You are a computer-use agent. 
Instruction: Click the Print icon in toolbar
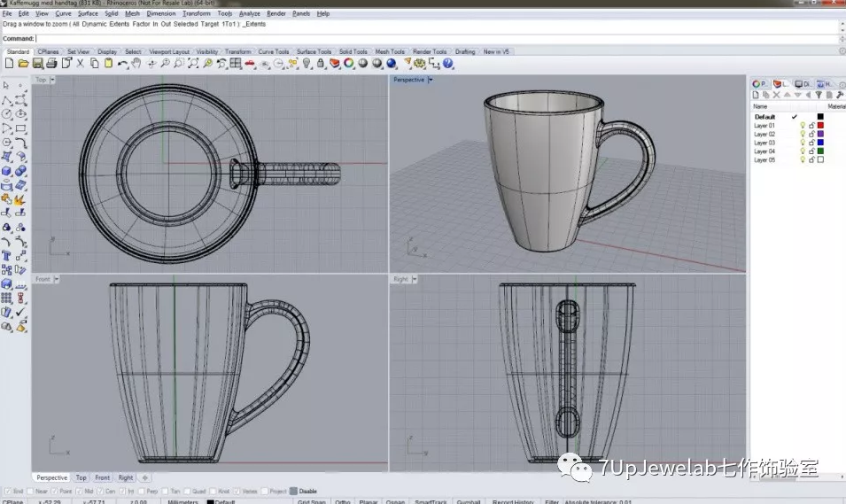click(52, 64)
